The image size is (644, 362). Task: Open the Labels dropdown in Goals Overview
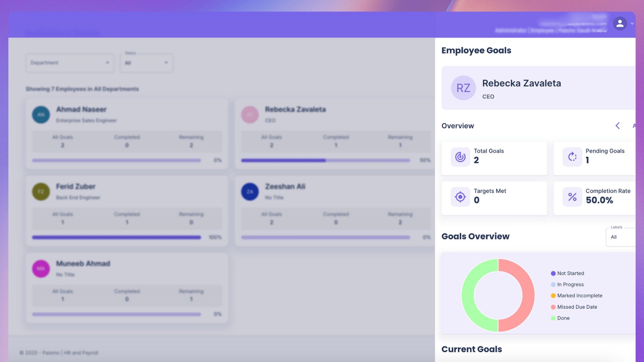point(621,237)
